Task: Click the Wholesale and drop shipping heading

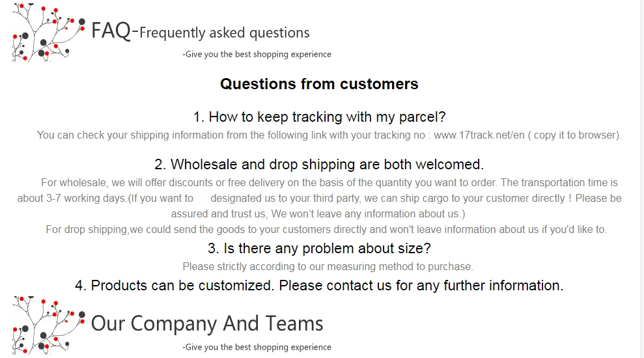Action: point(319,164)
